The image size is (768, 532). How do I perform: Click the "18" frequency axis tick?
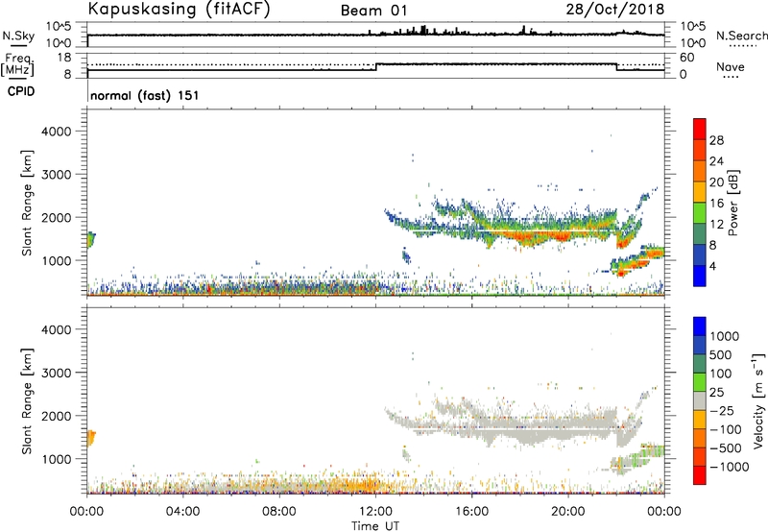pyautogui.click(x=63, y=58)
